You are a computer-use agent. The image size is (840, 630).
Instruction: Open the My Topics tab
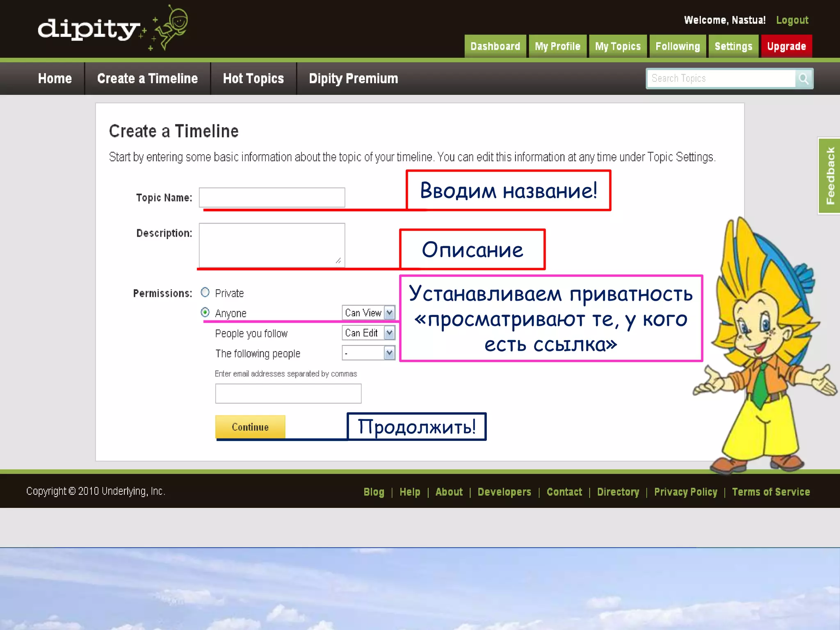point(618,46)
